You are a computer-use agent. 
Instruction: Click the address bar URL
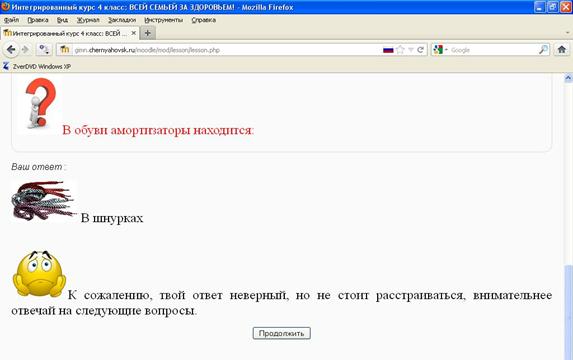point(147,50)
